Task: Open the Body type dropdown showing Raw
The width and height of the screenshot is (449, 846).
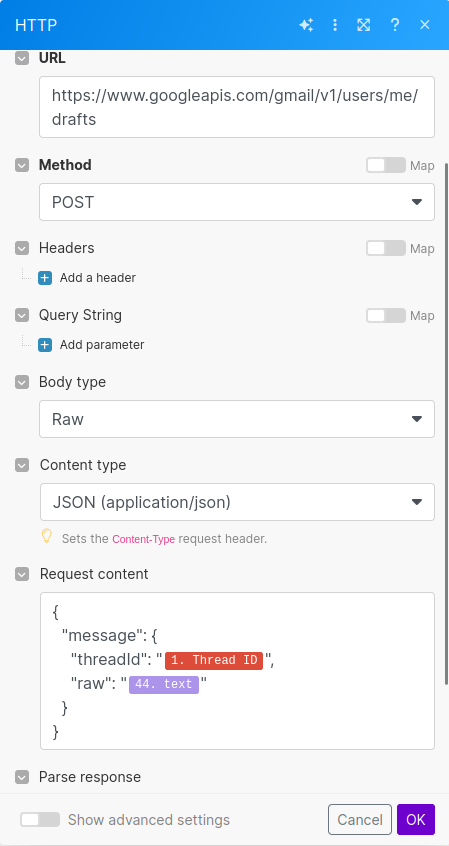Action: [x=237, y=419]
